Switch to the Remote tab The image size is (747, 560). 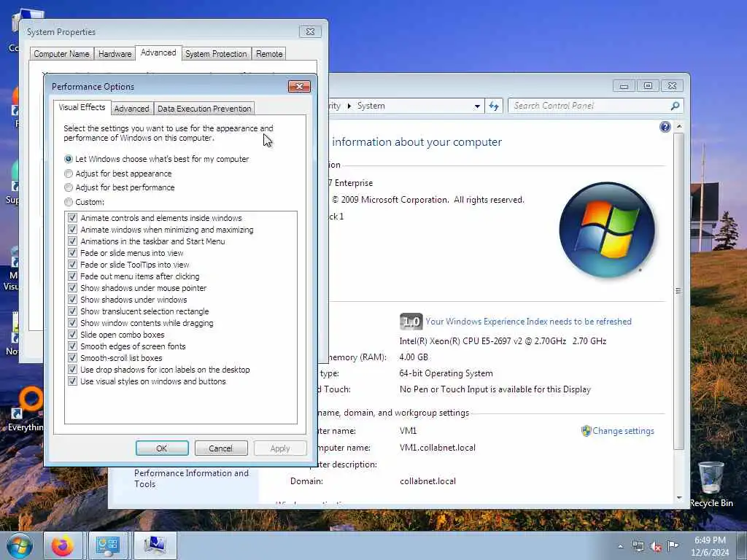point(269,54)
